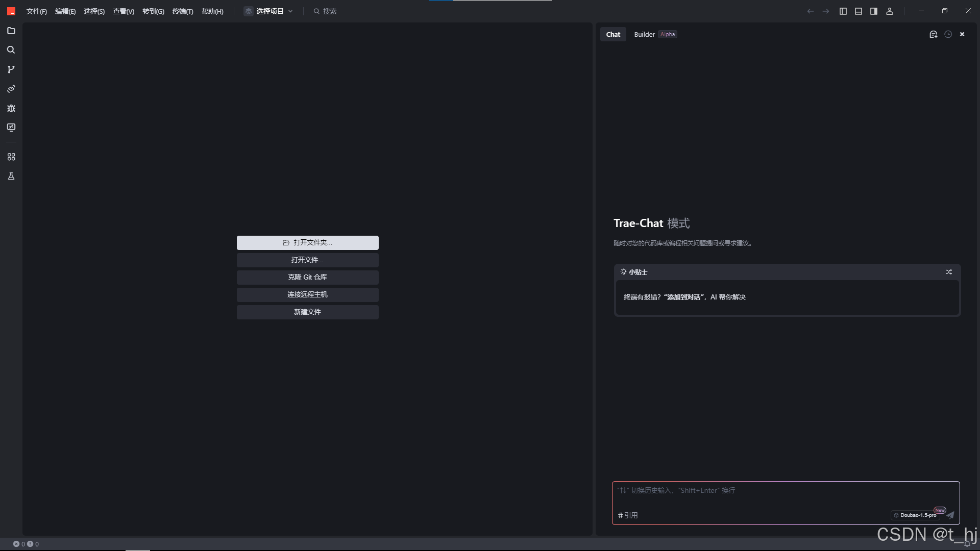Open the 终端(T) menu
The width and height of the screenshot is (980, 551).
183,11
